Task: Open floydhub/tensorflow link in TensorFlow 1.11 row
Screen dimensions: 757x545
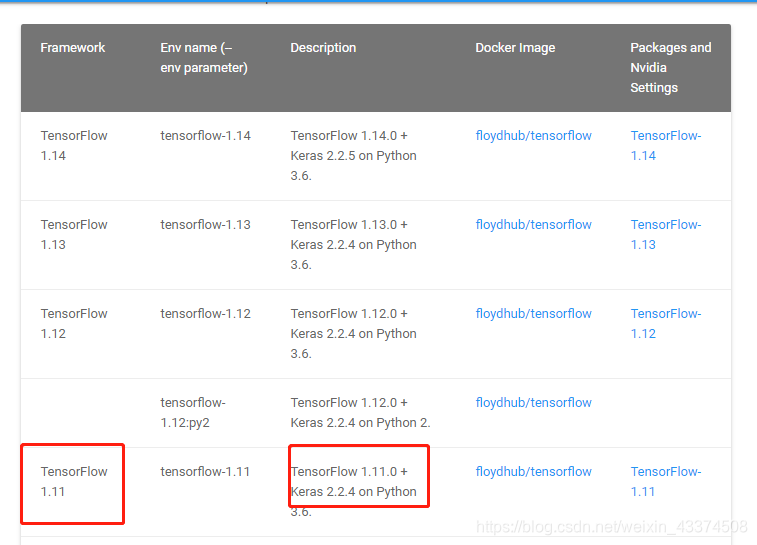Action: pos(533,472)
